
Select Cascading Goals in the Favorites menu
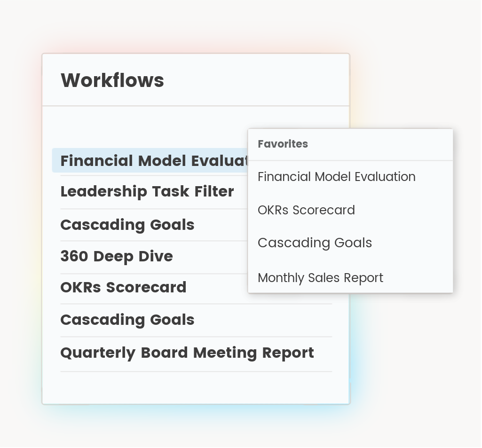click(315, 243)
